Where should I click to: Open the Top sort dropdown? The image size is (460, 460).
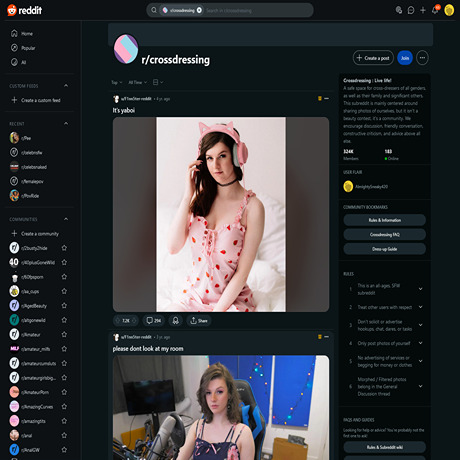(x=117, y=82)
